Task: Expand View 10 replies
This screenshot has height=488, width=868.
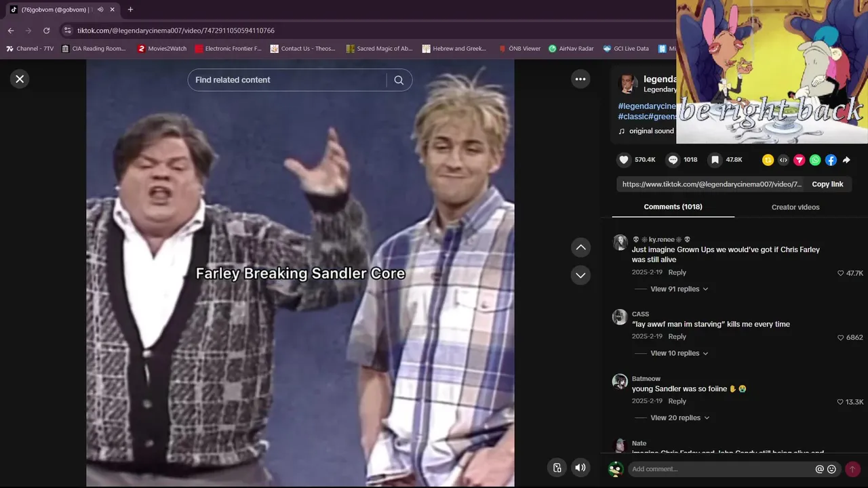Action: point(679,353)
